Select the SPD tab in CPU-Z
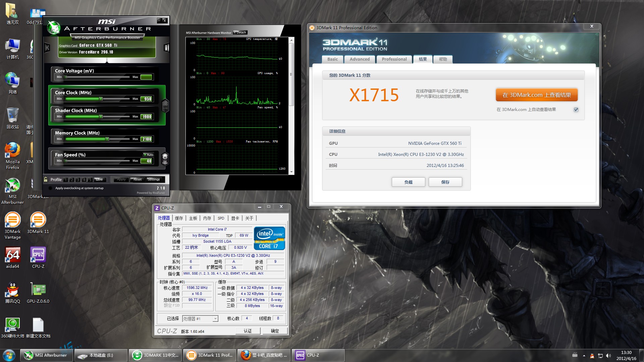Screen dimensions: 644x362 [221, 218]
